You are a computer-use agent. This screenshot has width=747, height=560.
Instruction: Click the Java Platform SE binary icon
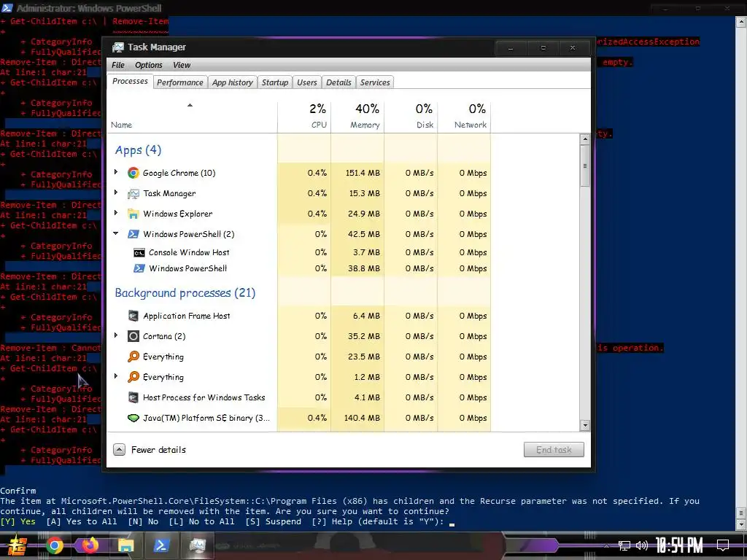133,418
